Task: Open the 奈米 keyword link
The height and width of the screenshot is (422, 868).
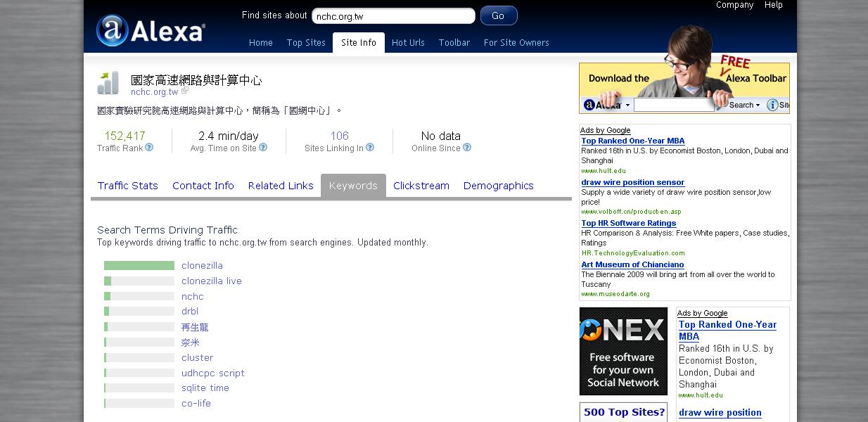Action: pyautogui.click(x=191, y=343)
